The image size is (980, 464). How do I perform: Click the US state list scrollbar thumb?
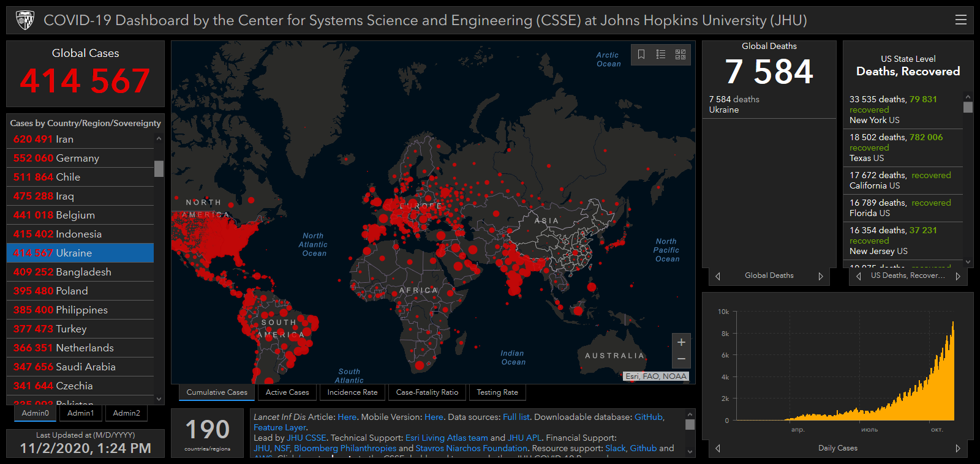click(x=968, y=107)
